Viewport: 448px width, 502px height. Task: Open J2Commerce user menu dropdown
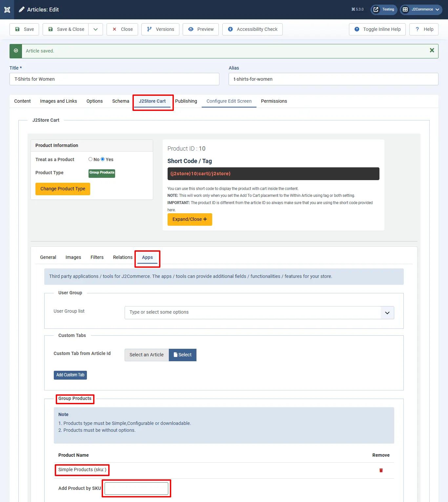coord(421,10)
